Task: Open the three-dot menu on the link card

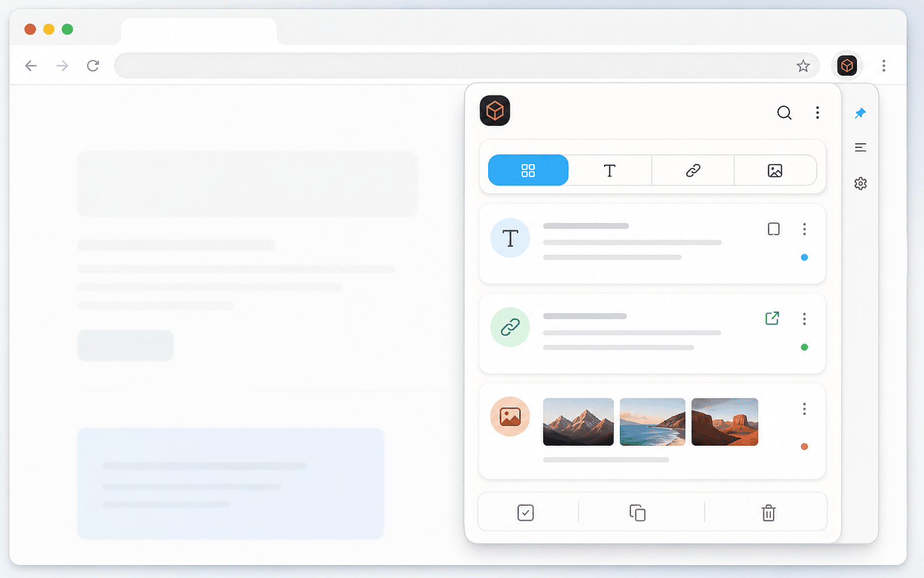Action: [805, 319]
